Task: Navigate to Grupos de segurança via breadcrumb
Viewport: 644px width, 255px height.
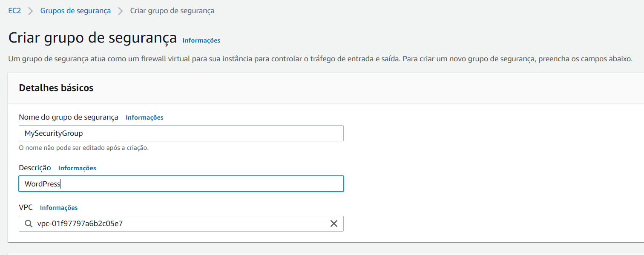Action: coord(75,11)
